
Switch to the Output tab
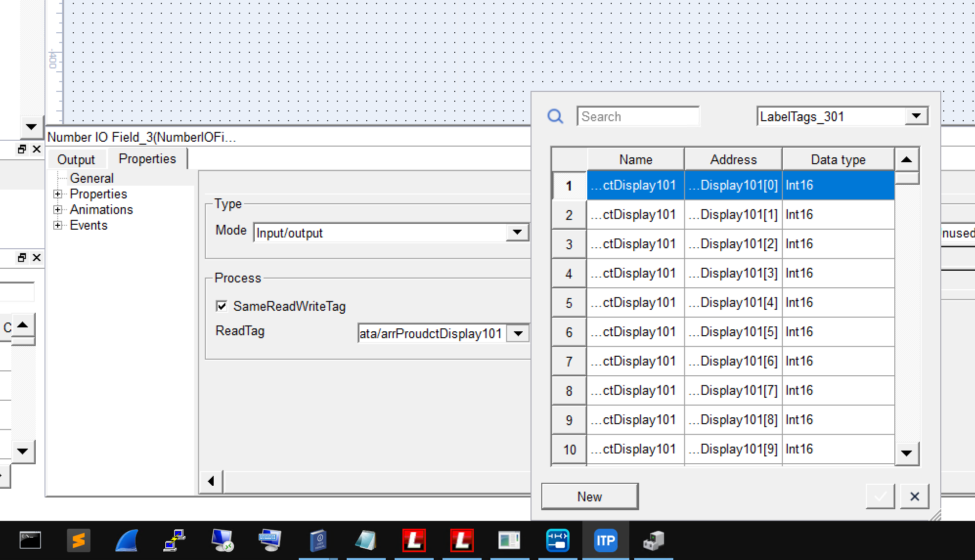pyautogui.click(x=76, y=160)
